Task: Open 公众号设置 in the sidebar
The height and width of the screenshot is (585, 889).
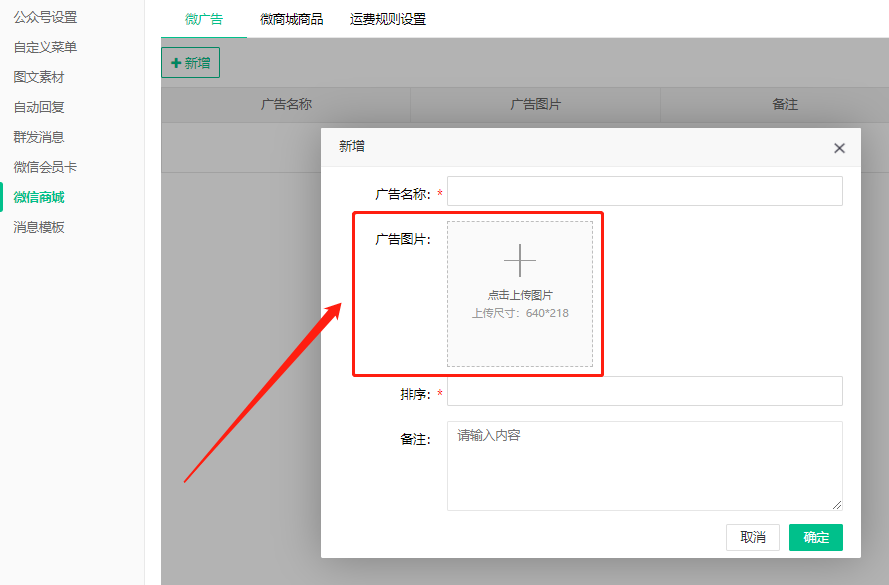Action: pos(45,17)
